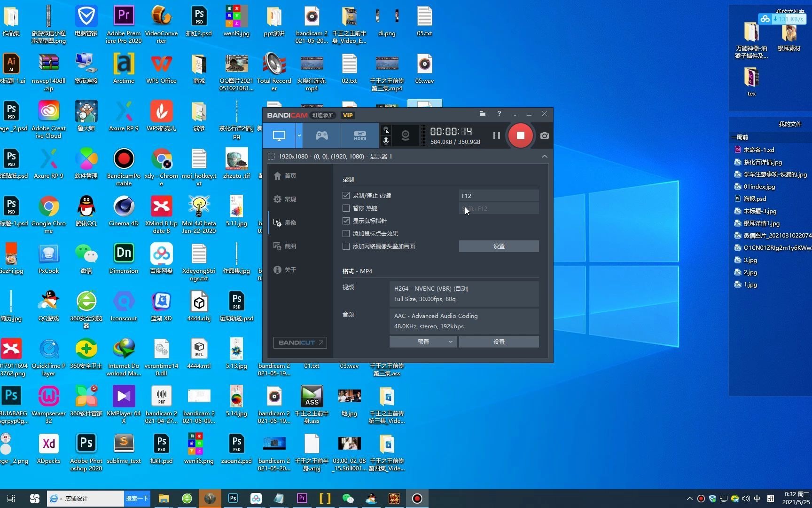The image size is (812, 508).
Task: Open BandicamPortable desktop icon
Action: pos(124,167)
